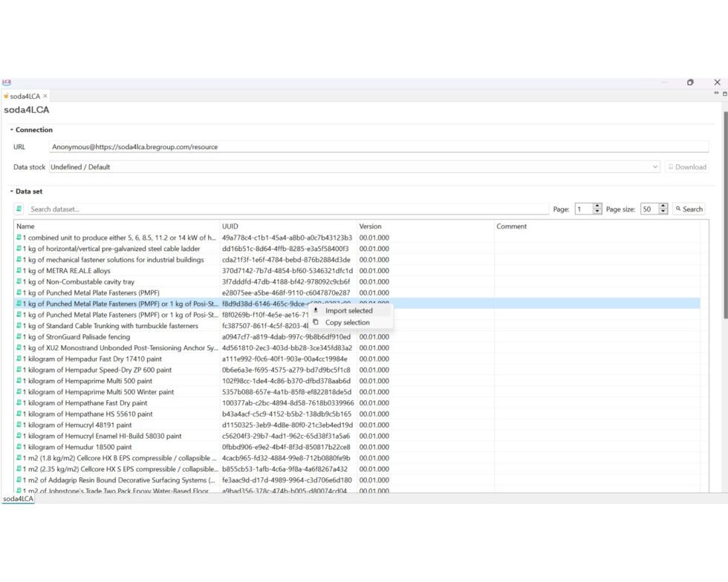Click the dataset type icon beside search field
Viewport: 728px width, 582px height.
click(x=19, y=209)
